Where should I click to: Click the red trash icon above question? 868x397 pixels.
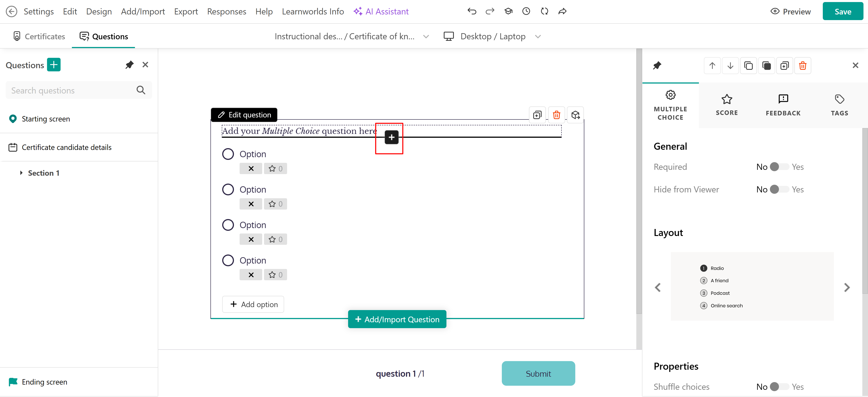(556, 115)
